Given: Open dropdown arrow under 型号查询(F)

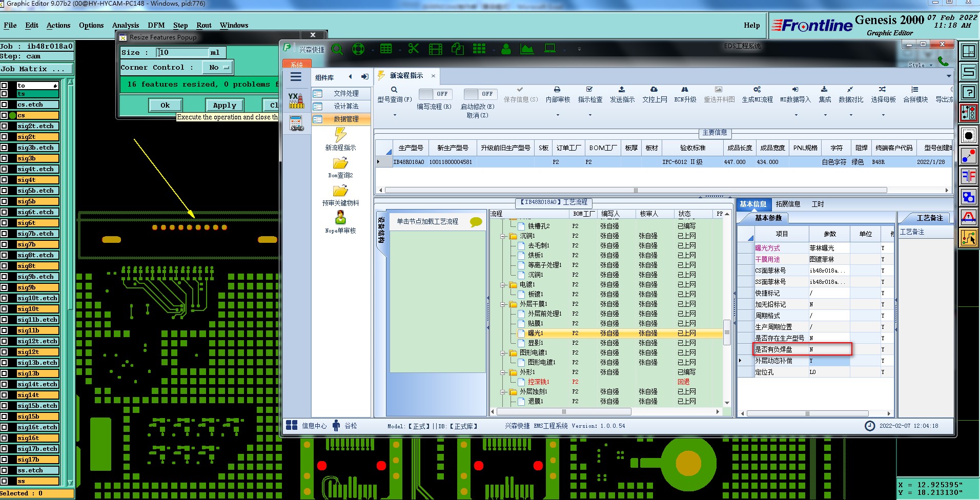Looking at the screenshot, I should point(395,115).
